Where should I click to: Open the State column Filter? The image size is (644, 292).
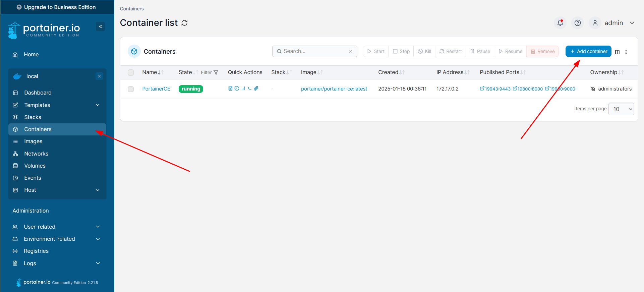tap(210, 72)
